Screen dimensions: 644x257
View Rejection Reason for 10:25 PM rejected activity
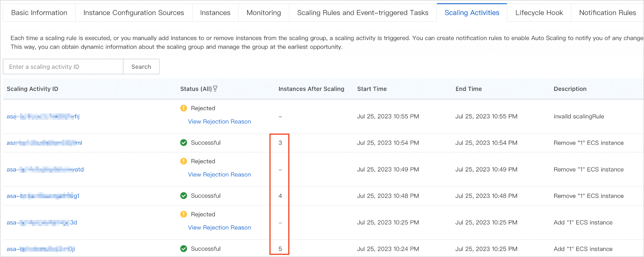pos(219,227)
